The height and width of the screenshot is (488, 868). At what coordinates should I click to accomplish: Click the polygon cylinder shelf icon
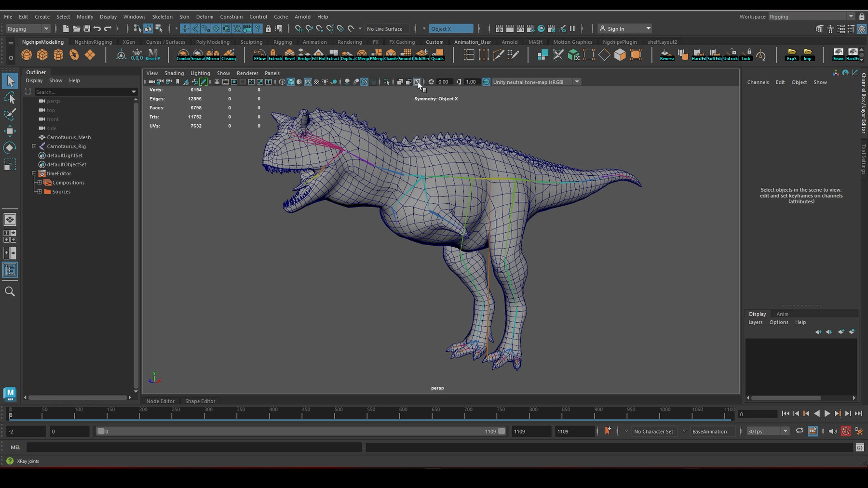(x=58, y=54)
